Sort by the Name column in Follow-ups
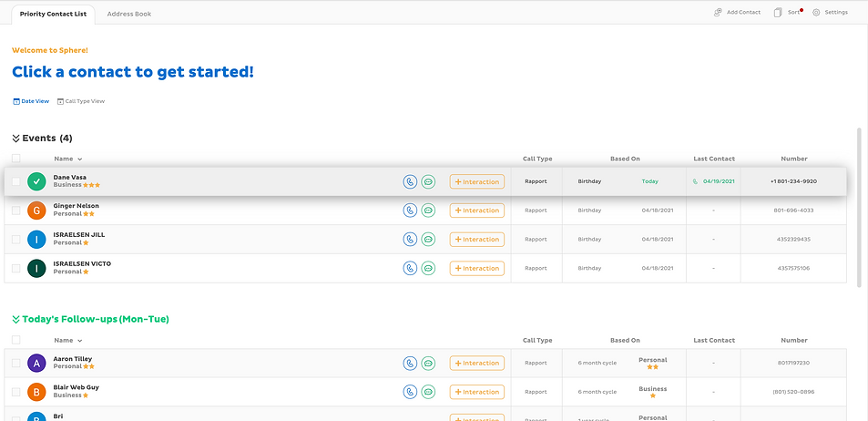This screenshot has width=868, height=421. (x=68, y=341)
